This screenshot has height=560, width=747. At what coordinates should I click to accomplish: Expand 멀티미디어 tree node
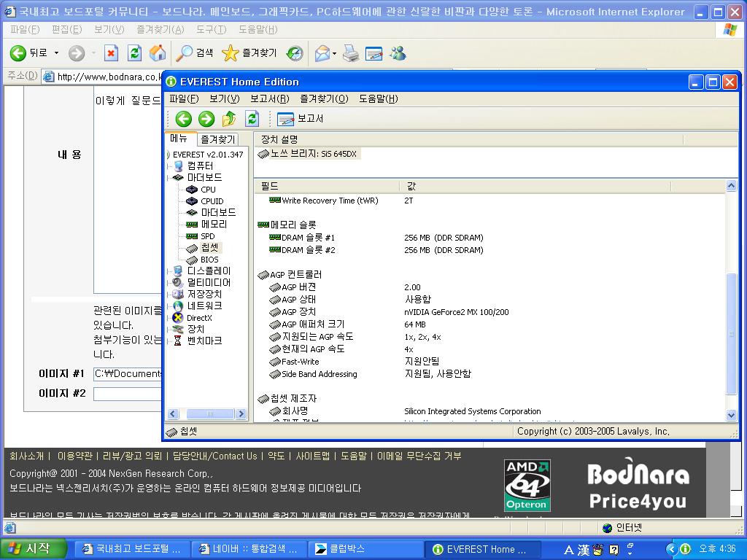(208, 282)
